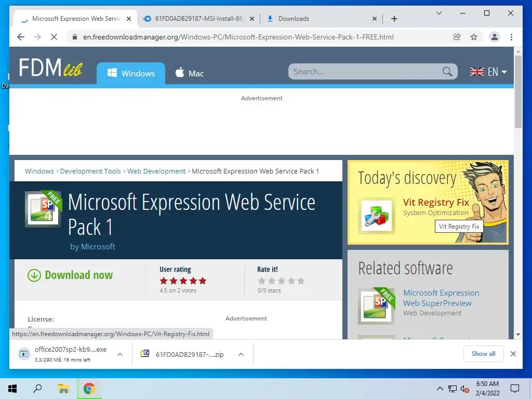Image resolution: width=532 pixels, height=399 pixels.
Task: Close the Microsoft Expression Web tab
Action: pyautogui.click(x=129, y=19)
